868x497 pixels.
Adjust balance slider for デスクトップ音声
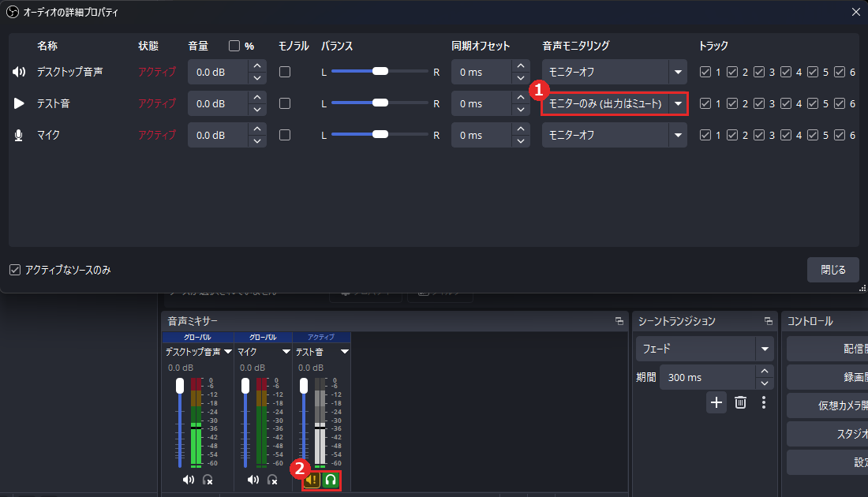[380, 72]
